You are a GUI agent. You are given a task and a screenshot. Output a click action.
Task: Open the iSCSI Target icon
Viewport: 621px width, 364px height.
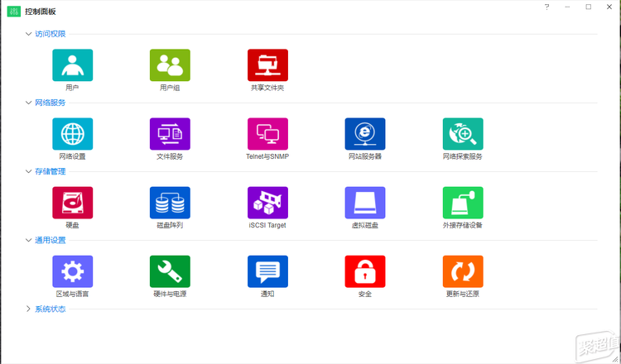coord(267,203)
